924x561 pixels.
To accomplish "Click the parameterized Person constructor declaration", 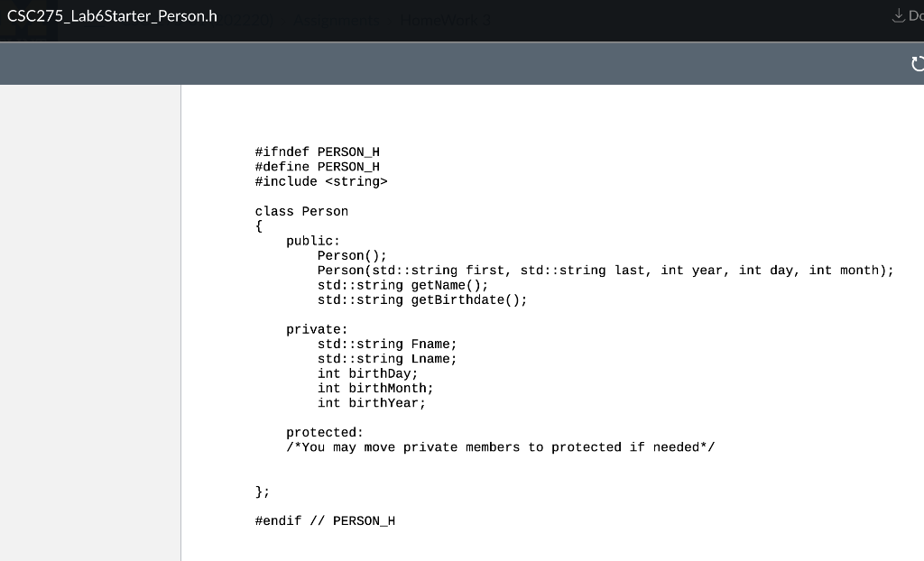I will pyautogui.click(x=605, y=270).
